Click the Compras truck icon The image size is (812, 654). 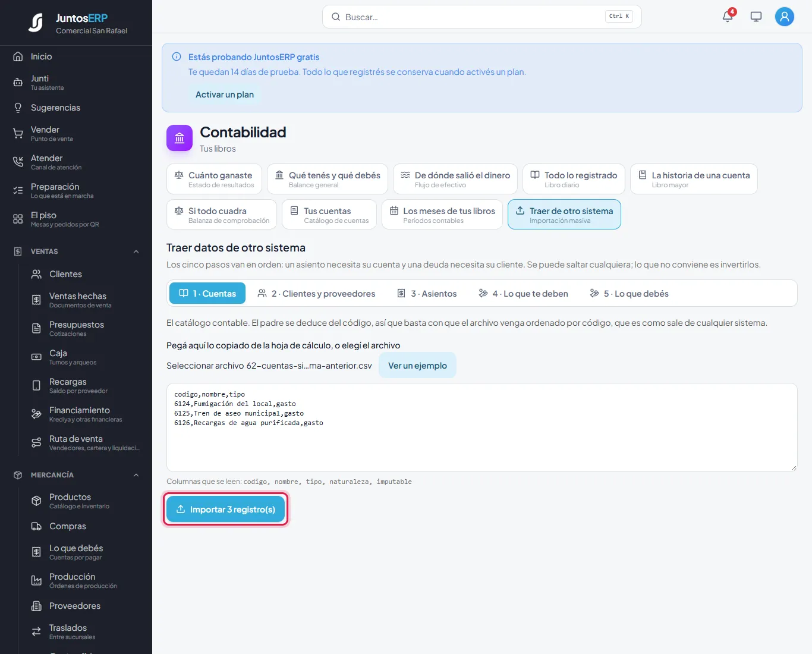(x=36, y=526)
